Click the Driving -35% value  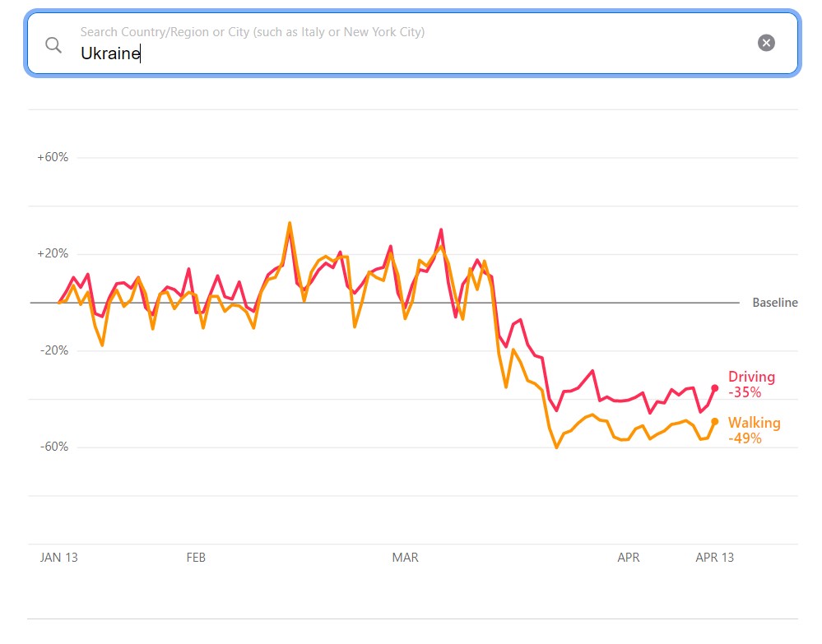coord(745,392)
